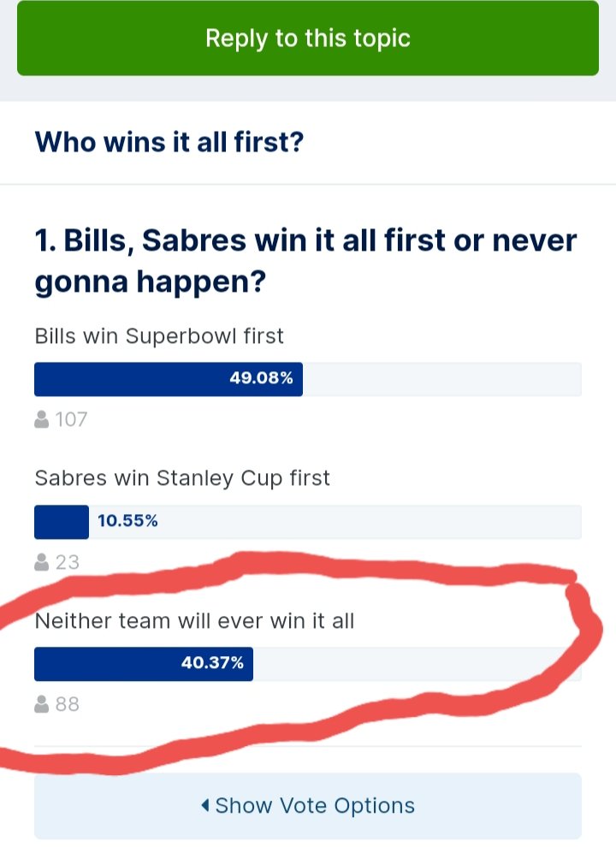Click the 'Who wins it all first?' poll title
The image size is (616, 847).
169,142
